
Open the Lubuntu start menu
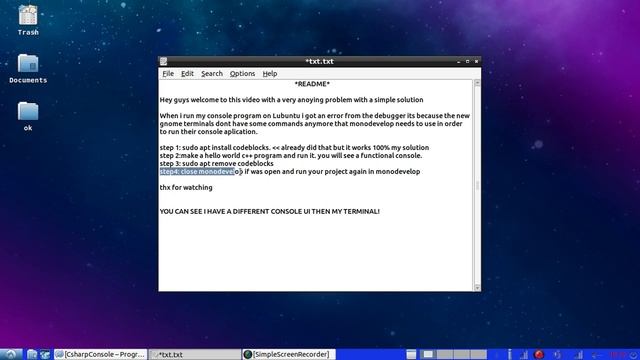(x=11, y=354)
